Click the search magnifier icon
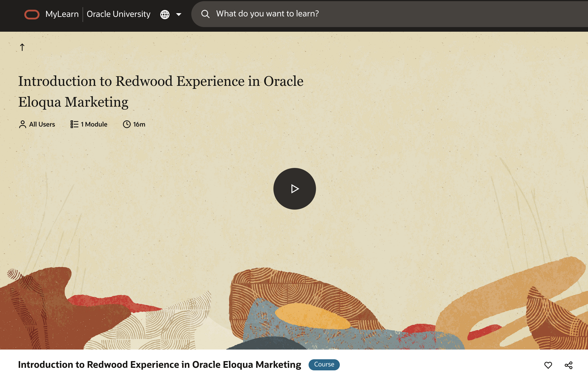 205,14
